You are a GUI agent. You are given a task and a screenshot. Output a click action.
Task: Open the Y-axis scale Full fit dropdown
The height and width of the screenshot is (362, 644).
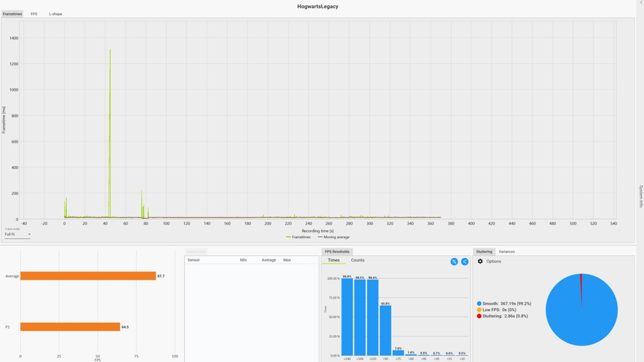pos(18,235)
